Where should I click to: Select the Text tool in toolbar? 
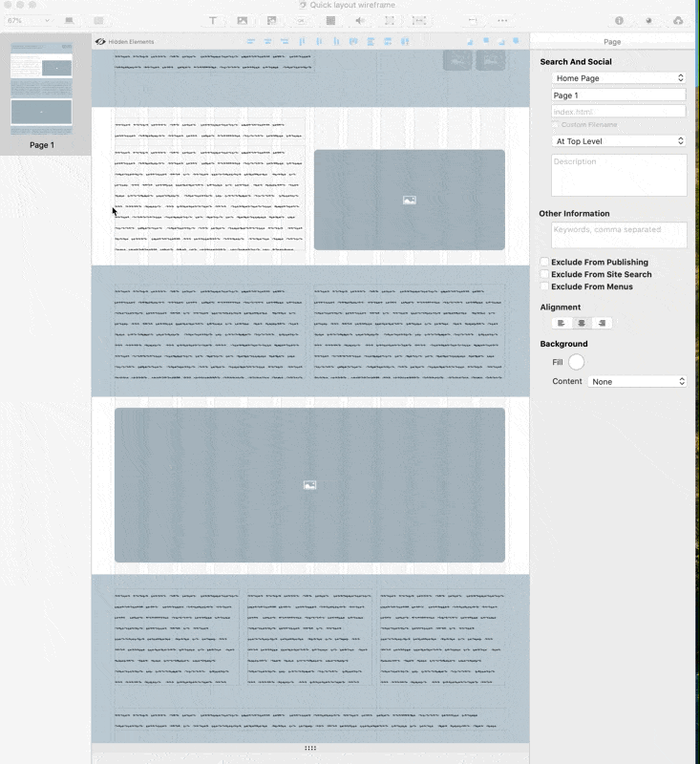click(x=213, y=20)
